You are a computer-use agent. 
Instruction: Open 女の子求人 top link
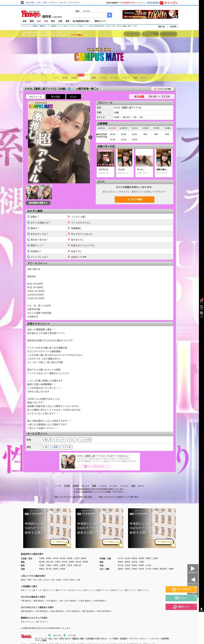(x=30, y=3)
